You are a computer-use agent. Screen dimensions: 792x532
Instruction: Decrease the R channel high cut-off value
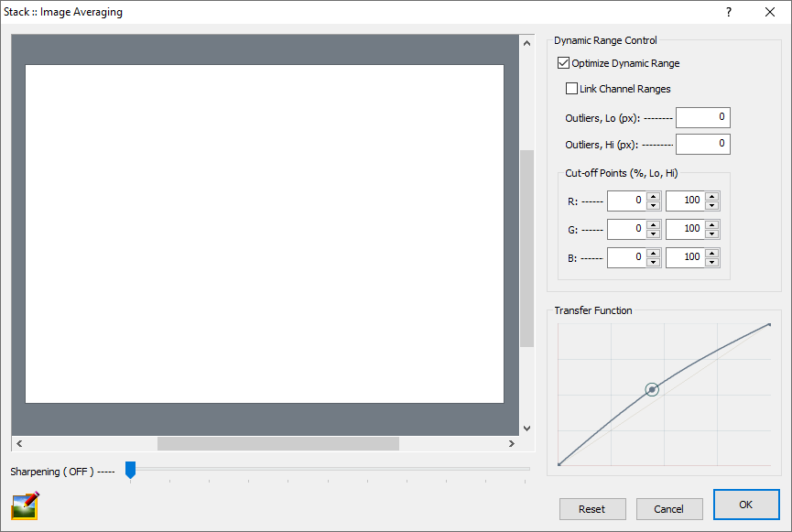pos(711,205)
